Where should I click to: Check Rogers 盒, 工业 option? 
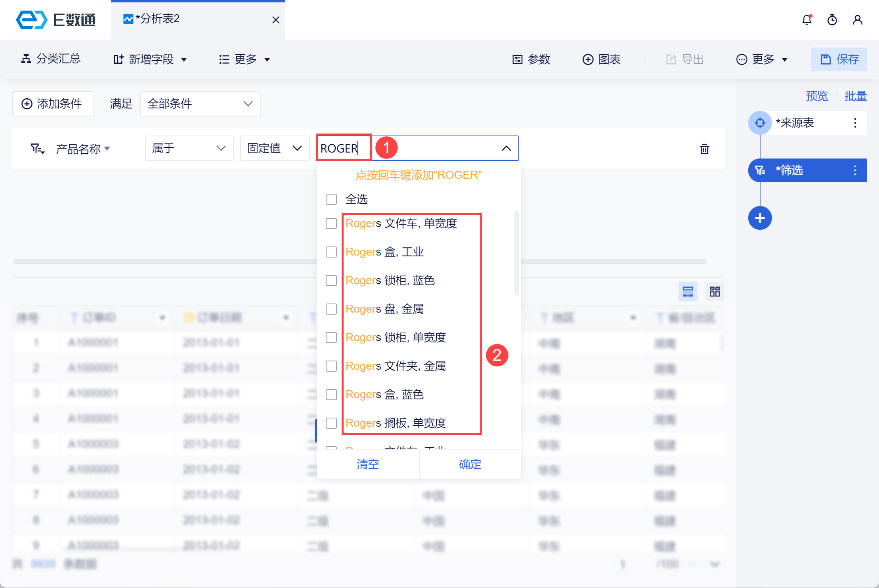coord(331,252)
